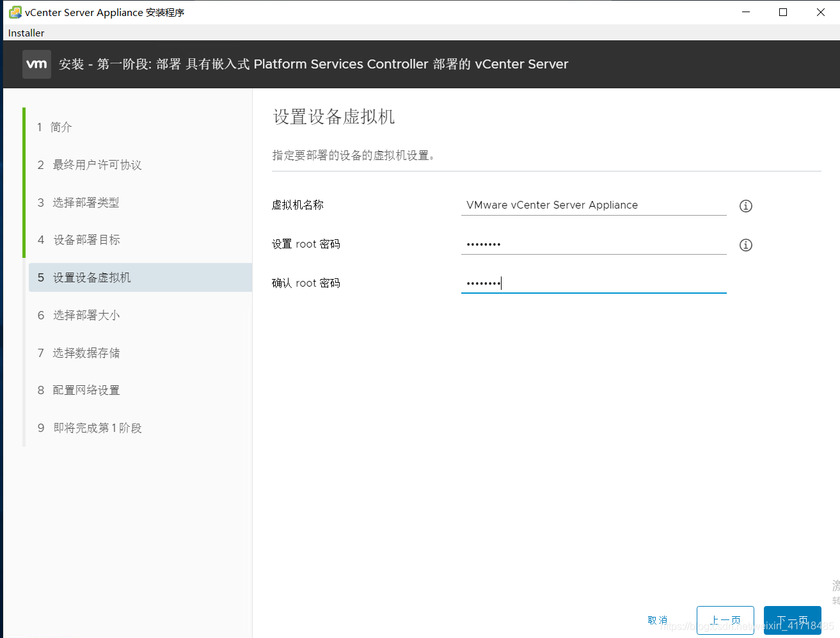Click the vCenter installer title bar icon
Image resolution: width=840 pixels, height=638 pixels.
coord(15,12)
